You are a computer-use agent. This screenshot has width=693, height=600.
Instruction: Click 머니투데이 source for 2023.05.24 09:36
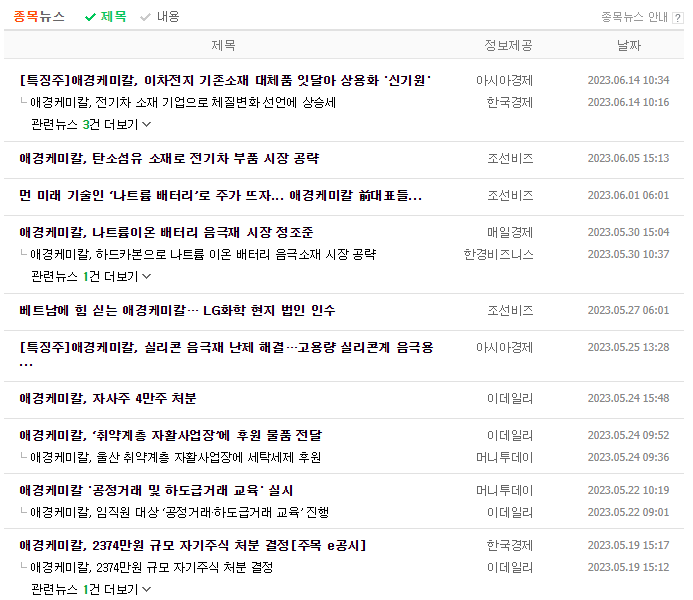pyautogui.click(x=504, y=458)
